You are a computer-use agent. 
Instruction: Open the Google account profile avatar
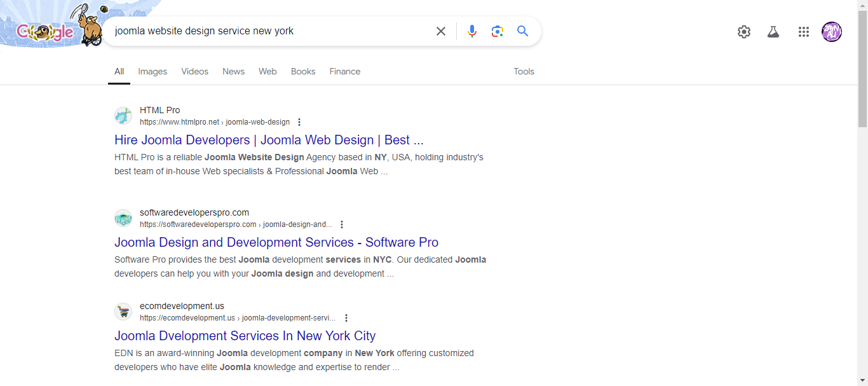(x=831, y=32)
